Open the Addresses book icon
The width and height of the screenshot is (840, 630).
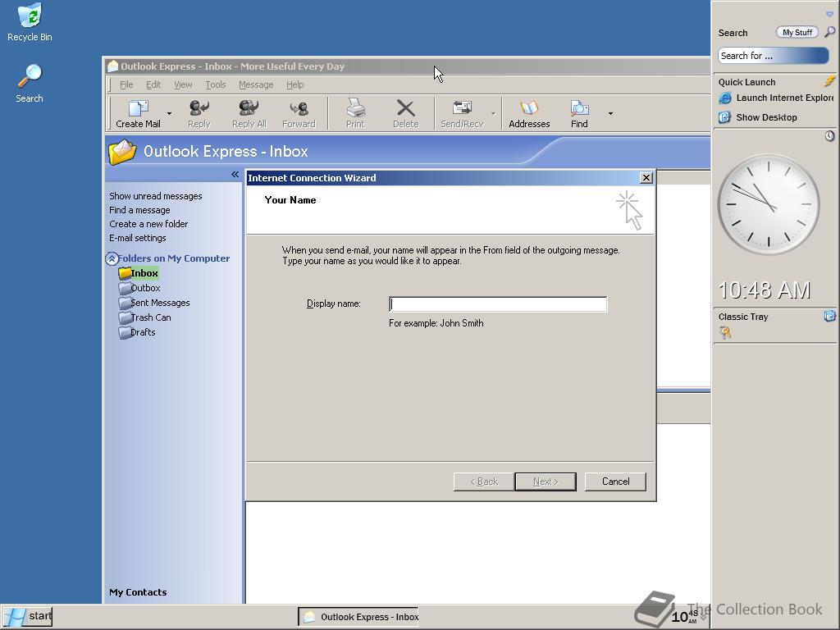pos(529,109)
